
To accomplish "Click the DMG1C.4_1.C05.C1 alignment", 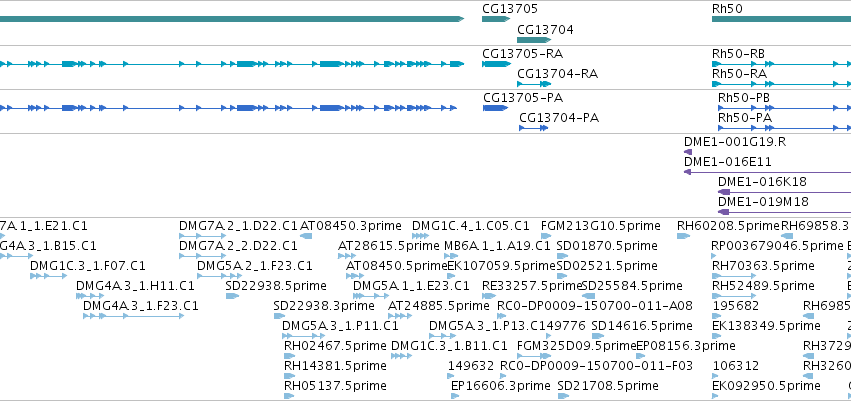I will tap(421, 236).
